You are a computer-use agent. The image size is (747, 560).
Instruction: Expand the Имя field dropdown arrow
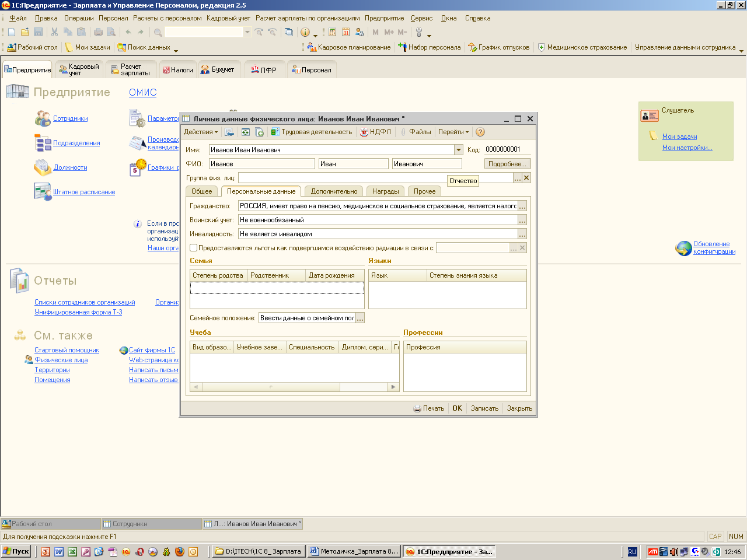click(x=459, y=150)
